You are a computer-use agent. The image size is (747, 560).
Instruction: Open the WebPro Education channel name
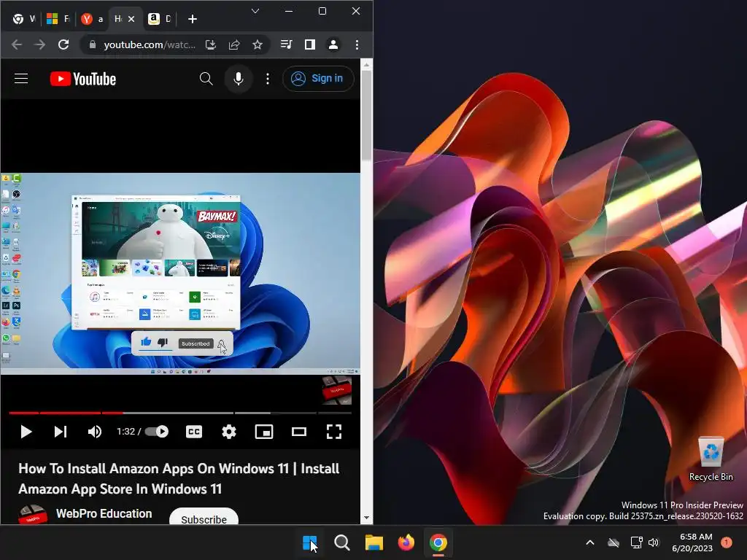pos(104,514)
